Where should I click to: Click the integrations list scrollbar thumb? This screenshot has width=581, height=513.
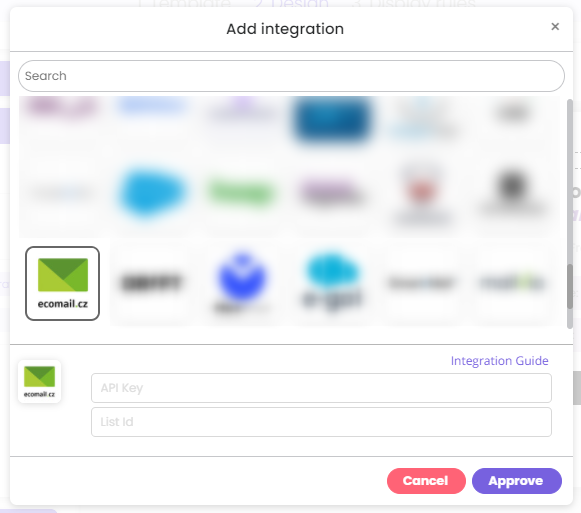[570, 286]
